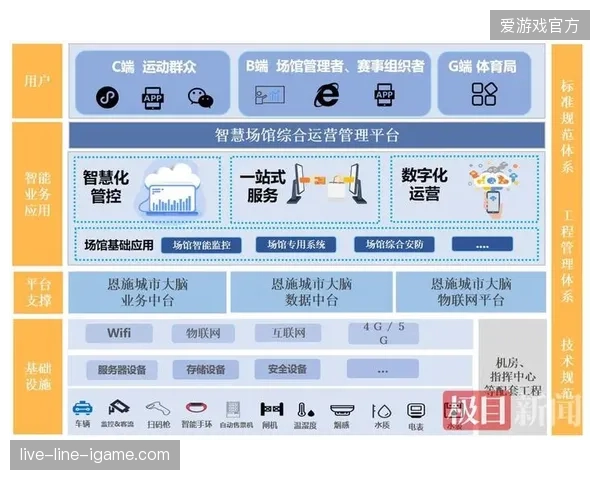Viewport: 600px width, 480px height.
Task: Click the APP phone icon under C端 运动群众
Action: coord(153,98)
